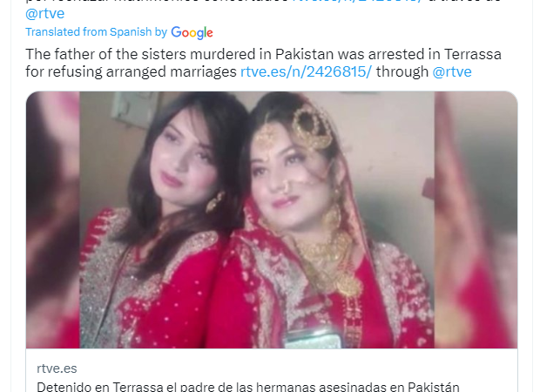Open the headline "Detenido en Terrassa el padre"
The height and width of the screenshot is (392, 540).
click(x=248, y=387)
